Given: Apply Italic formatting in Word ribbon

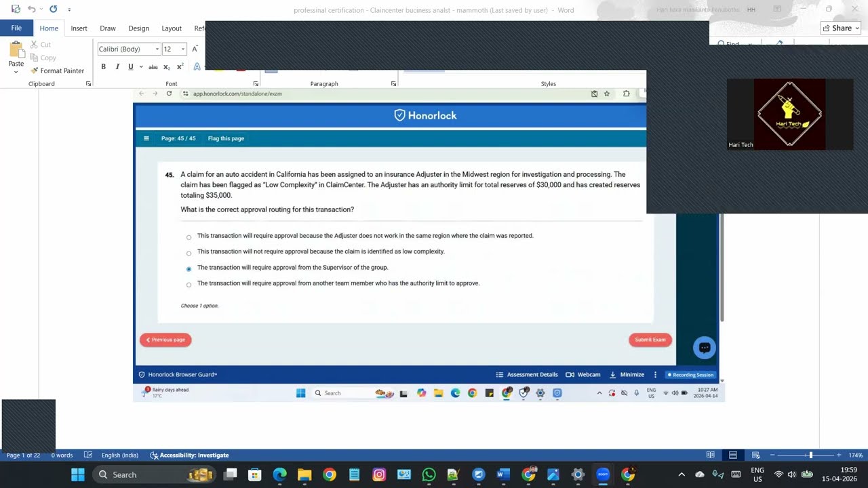Looking at the screenshot, I should tap(117, 66).
